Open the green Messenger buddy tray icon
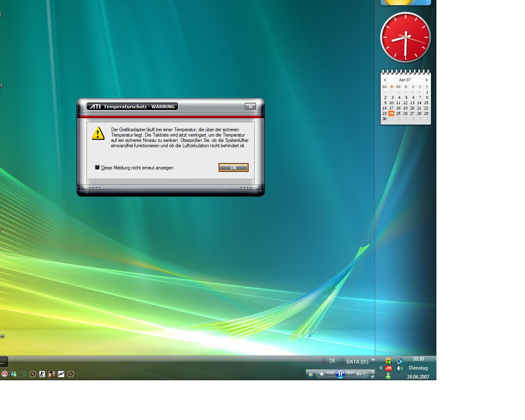The height and width of the screenshot is (420, 525). click(388, 376)
